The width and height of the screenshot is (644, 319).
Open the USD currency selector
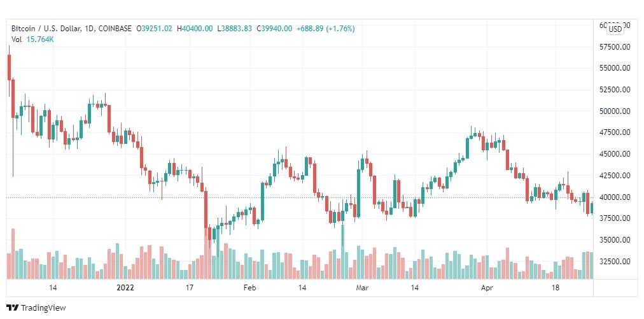[615, 29]
